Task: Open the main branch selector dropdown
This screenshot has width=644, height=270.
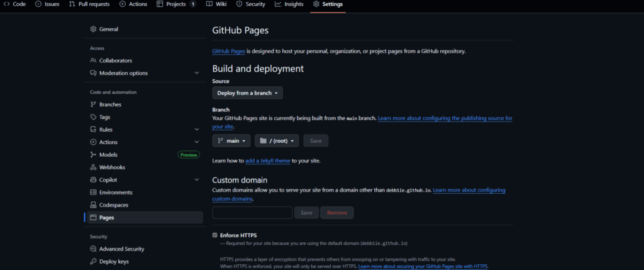Action: [x=231, y=141]
